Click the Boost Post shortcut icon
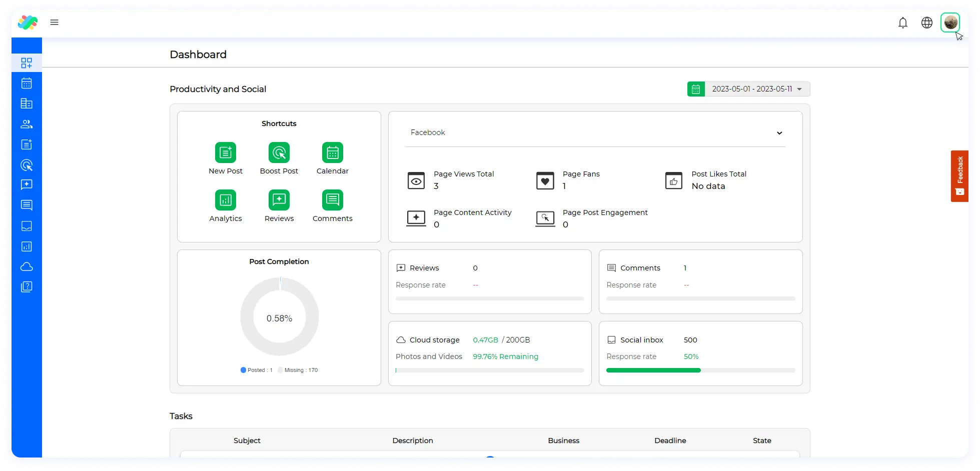This screenshot has height=471, width=980. pos(279,153)
